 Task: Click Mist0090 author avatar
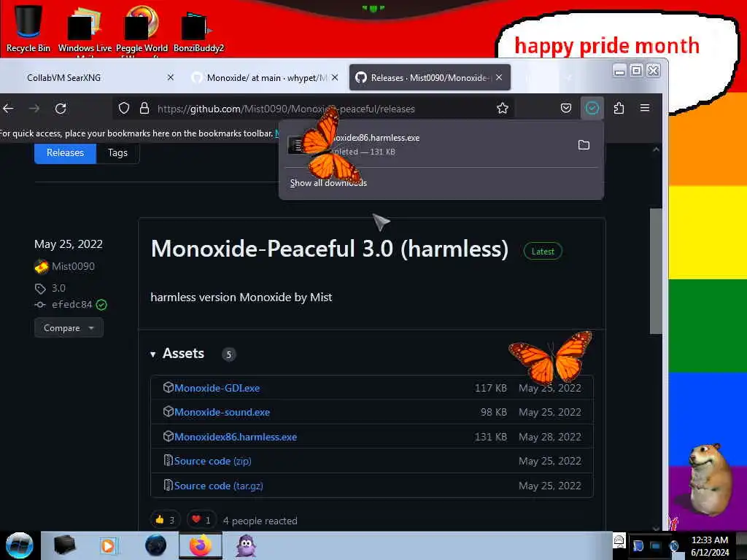point(42,266)
